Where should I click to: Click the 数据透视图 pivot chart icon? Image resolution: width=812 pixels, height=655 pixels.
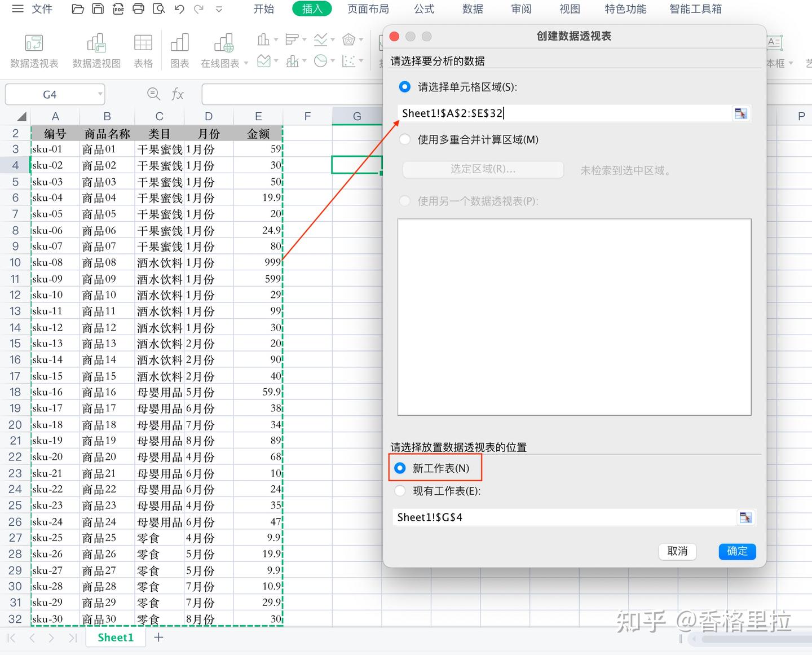[96, 43]
